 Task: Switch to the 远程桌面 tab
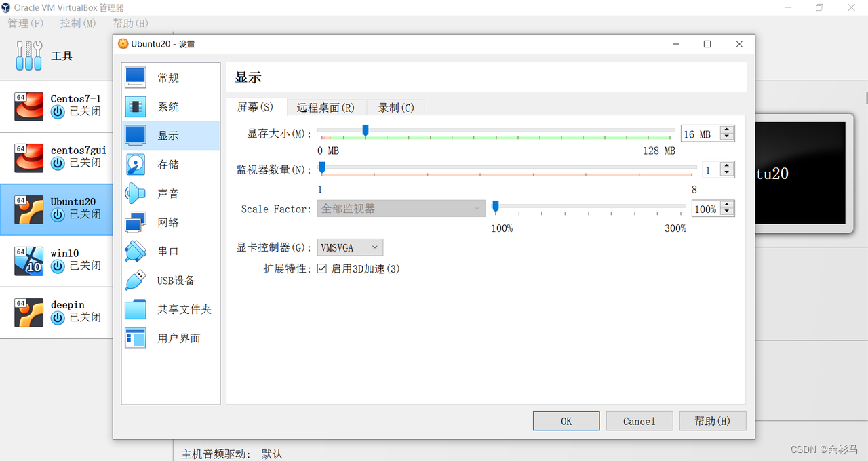(x=325, y=108)
